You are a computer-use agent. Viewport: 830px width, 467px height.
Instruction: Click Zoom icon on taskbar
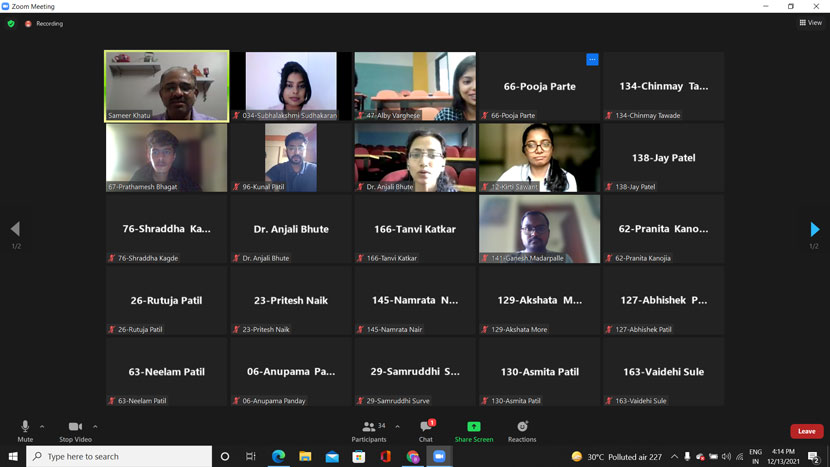pyautogui.click(x=439, y=456)
